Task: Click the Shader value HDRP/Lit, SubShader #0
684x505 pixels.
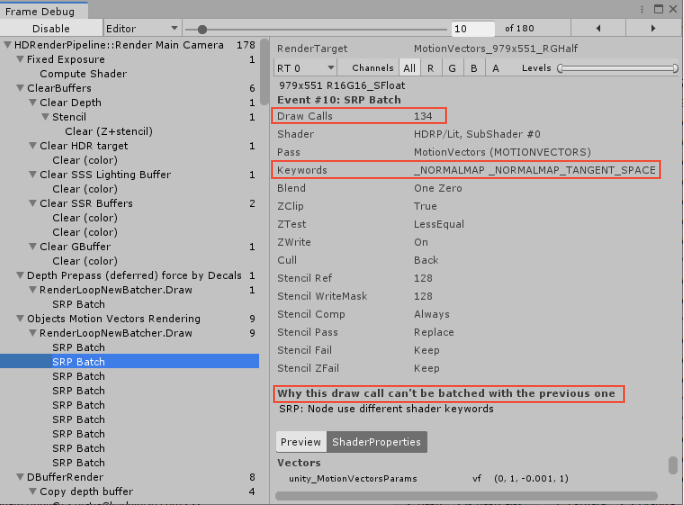Action: (x=477, y=134)
